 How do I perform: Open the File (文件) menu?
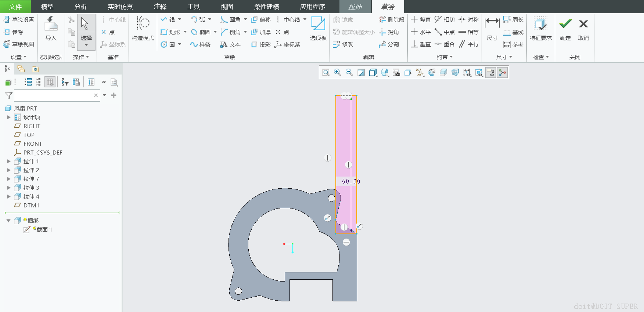click(x=15, y=7)
